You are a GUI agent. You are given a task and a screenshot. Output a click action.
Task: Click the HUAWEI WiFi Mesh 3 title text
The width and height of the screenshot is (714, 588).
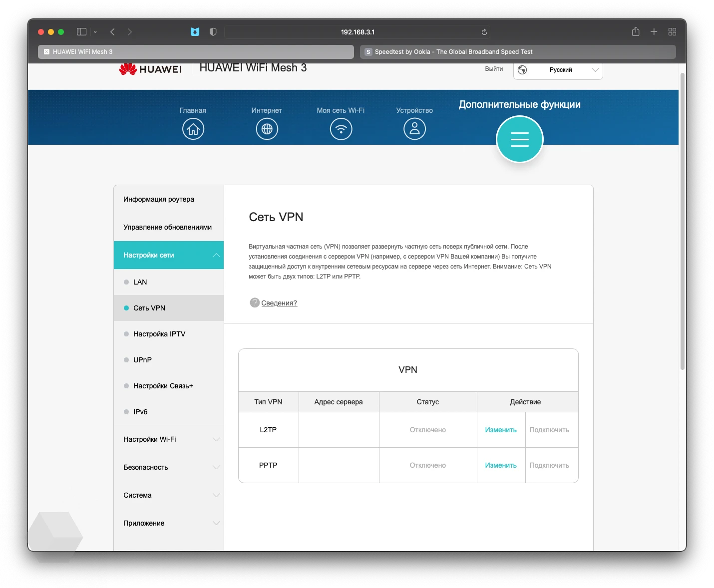point(253,68)
